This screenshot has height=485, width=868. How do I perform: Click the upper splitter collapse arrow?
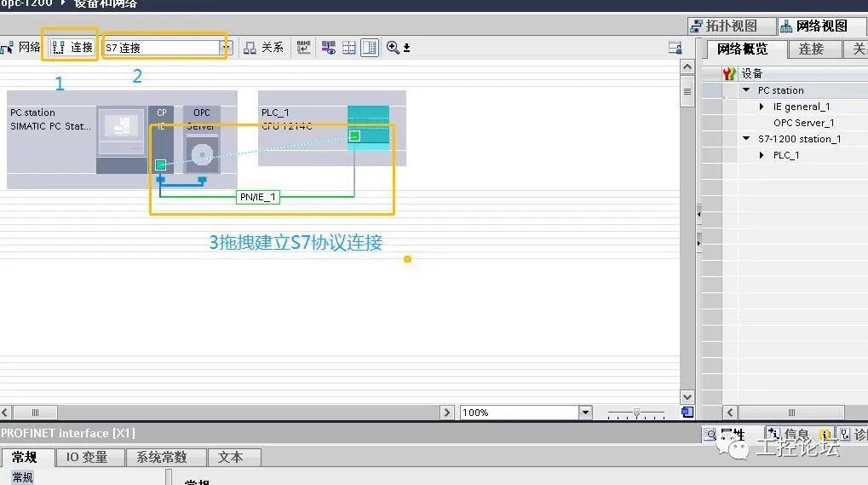pos(698,214)
